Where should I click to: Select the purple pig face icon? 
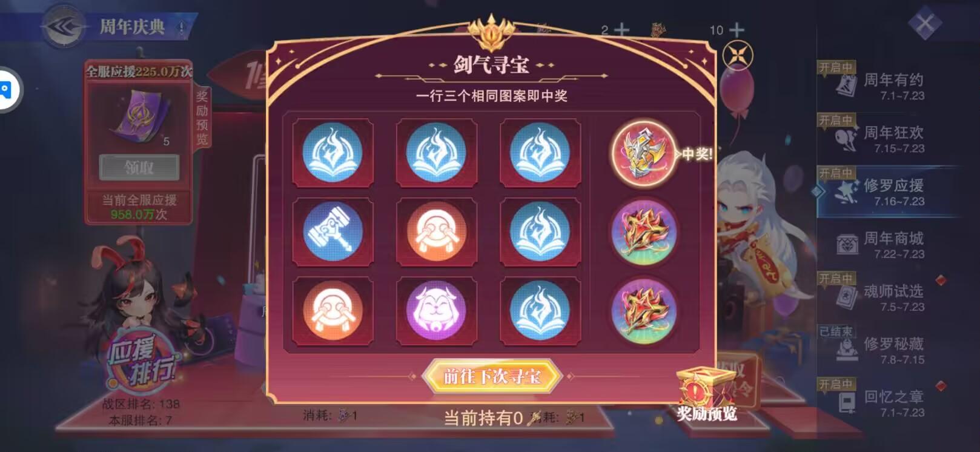435,310
